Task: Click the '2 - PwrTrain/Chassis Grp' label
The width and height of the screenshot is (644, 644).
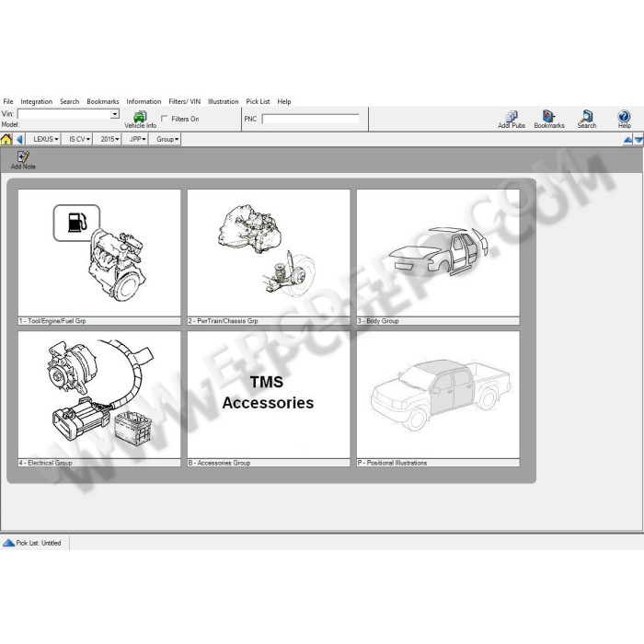Action: click(x=223, y=321)
